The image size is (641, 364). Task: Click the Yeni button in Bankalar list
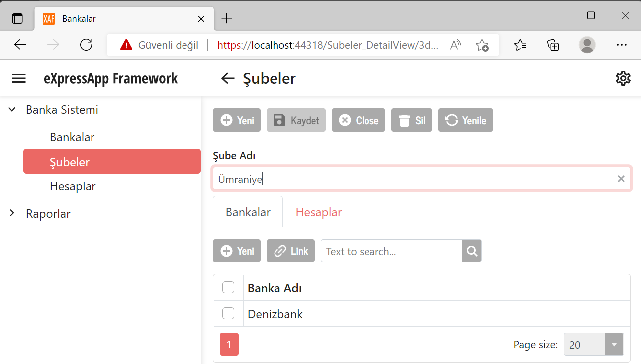(237, 251)
